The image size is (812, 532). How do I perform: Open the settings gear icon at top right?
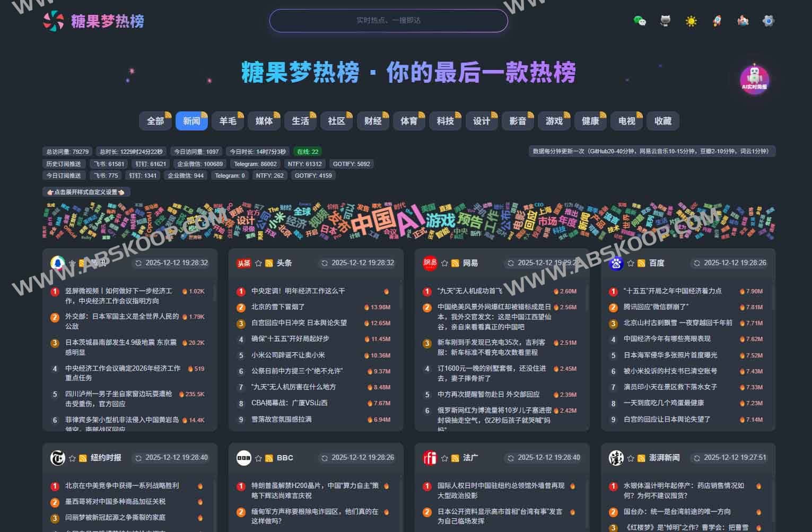(x=767, y=21)
